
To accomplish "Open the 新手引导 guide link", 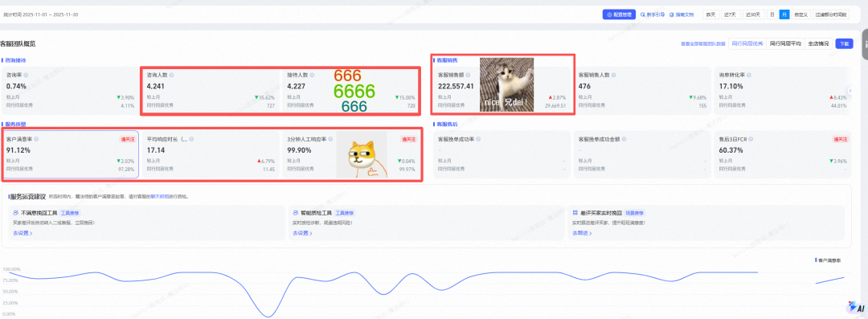I will coord(653,15).
